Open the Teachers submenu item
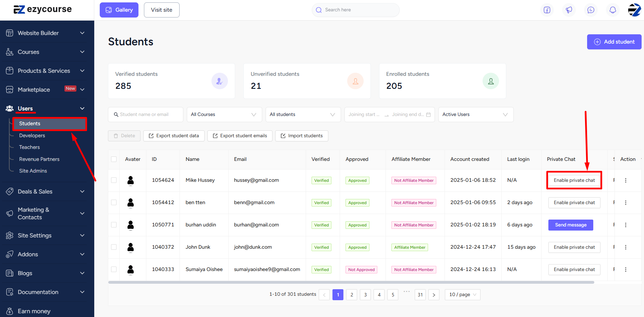Viewport: 644px width, 317px height. coord(29,147)
